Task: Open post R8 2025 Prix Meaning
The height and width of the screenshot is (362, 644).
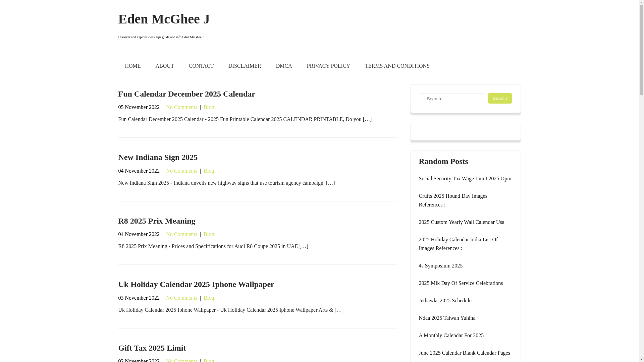Action: tap(157, 221)
